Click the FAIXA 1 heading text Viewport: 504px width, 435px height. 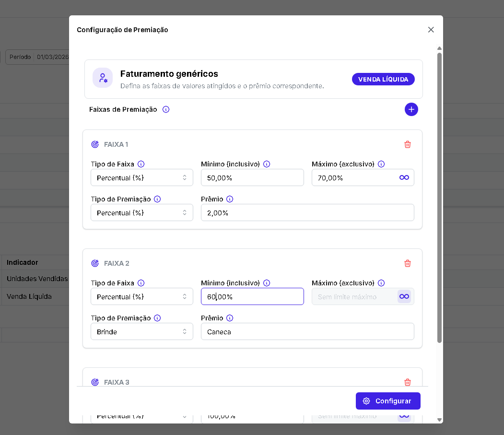coord(116,144)
